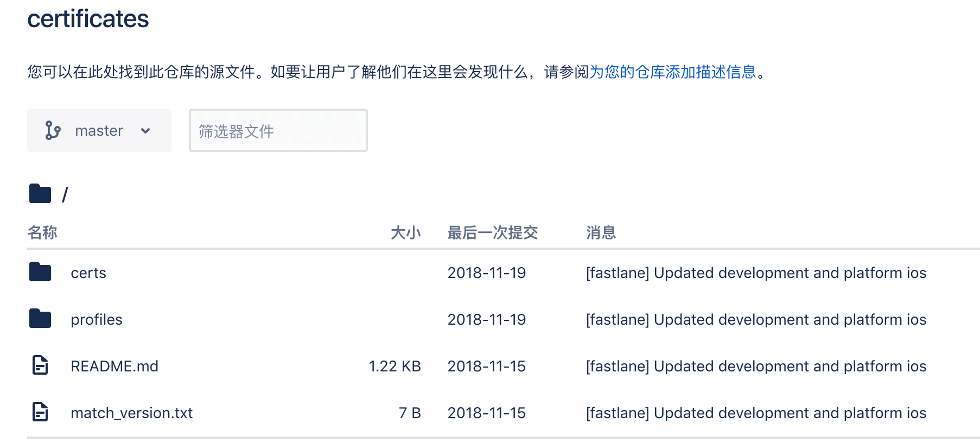980x442 pixels.
Task: Open the README.md file link
Action: (114, 366)
